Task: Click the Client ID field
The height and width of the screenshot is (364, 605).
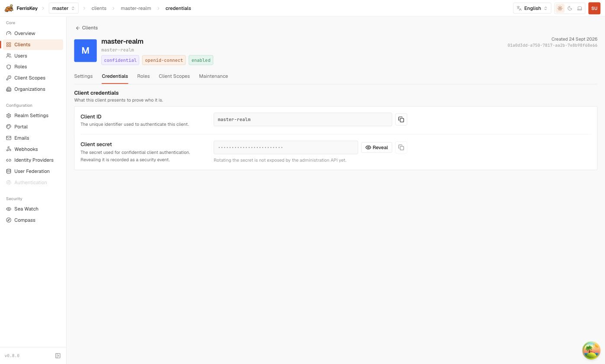Action: click(x=303, y=119)
